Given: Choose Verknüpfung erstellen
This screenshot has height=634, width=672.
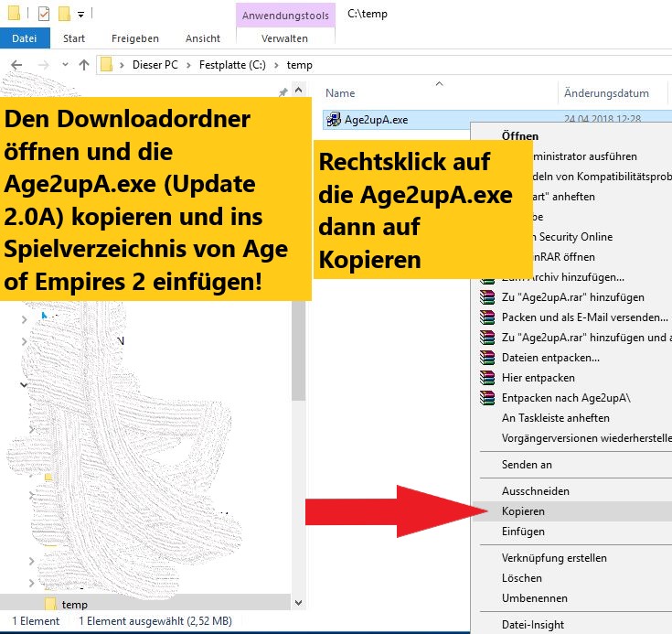Looking at the screenshot, I should click(x=554, y=558).
